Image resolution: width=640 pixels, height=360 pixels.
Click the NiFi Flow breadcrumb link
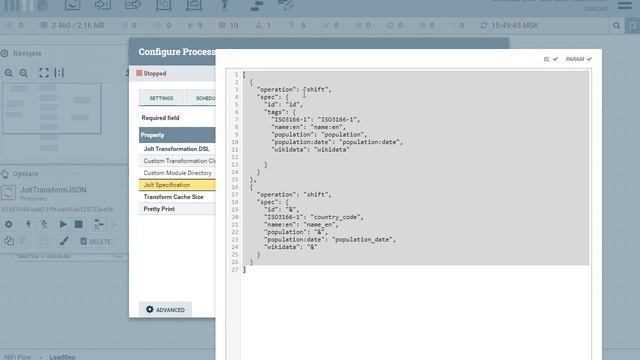(x=18, y=357)
